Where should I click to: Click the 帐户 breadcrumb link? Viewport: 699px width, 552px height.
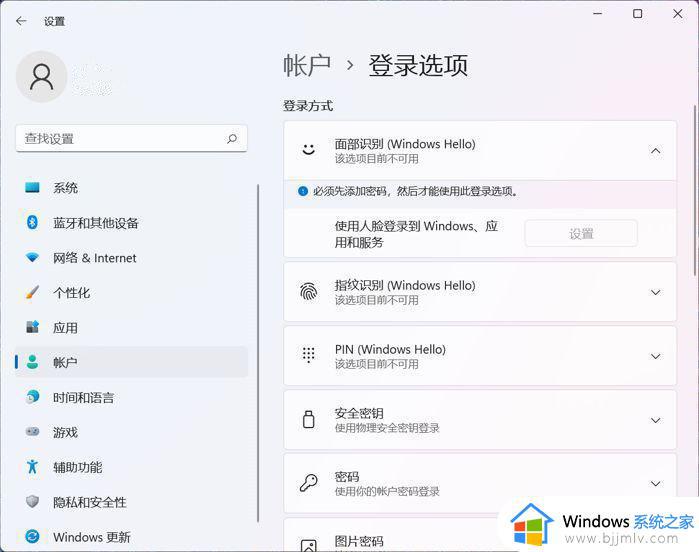tap(307, 66)
